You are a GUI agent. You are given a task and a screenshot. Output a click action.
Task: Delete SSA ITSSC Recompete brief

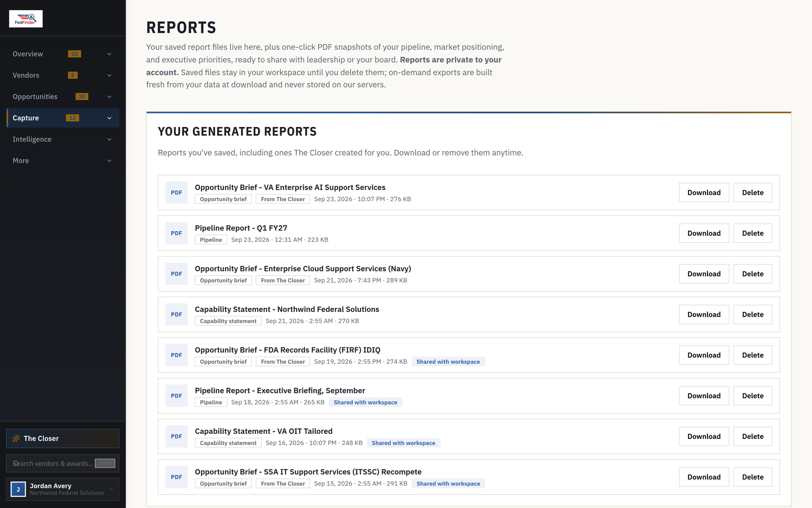[x=753, y=477]
